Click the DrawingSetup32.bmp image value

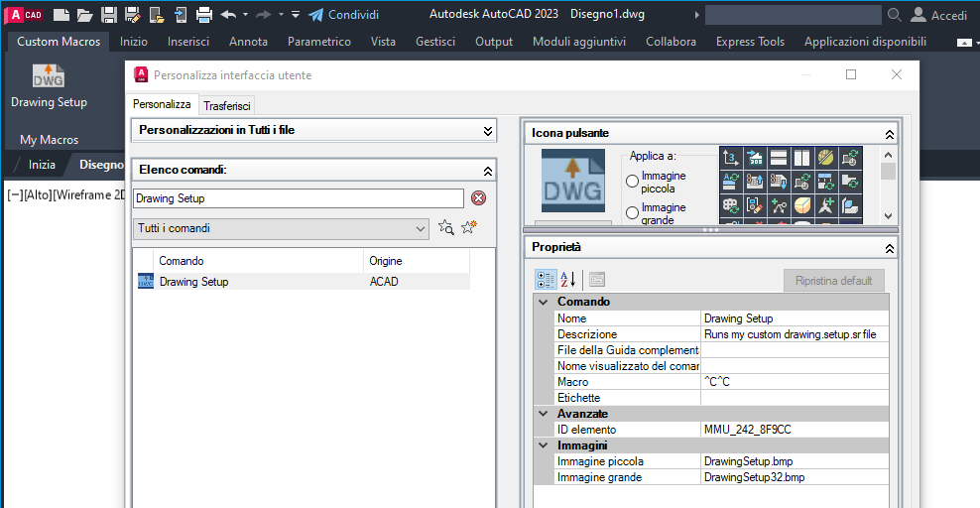795,477
